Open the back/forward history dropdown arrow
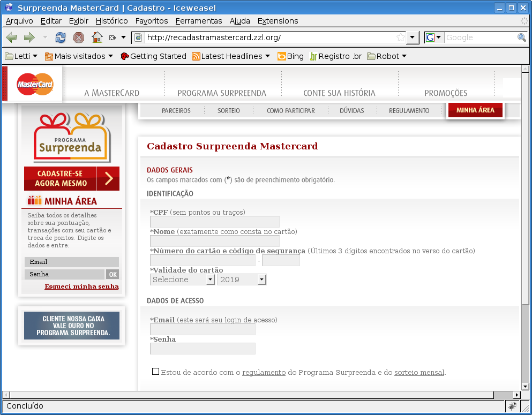 click(45, 37)
